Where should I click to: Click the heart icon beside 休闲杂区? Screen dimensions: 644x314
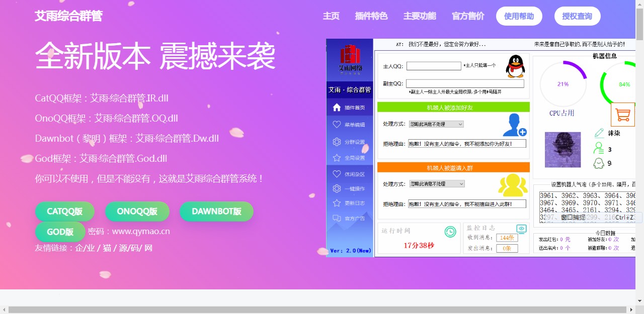point(337,174)
